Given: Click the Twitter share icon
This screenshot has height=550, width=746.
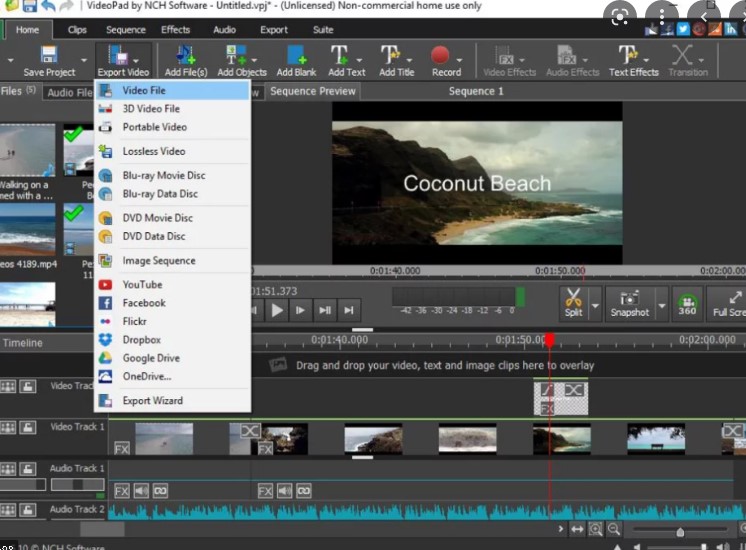Looking at the screenshot, I should 683,29.
